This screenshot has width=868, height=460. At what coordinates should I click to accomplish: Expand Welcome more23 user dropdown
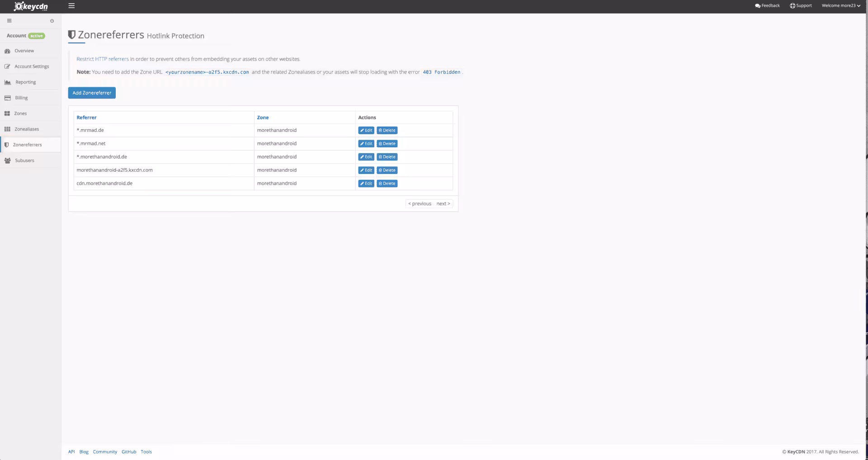pyautogui.click(x=840, y=6)
